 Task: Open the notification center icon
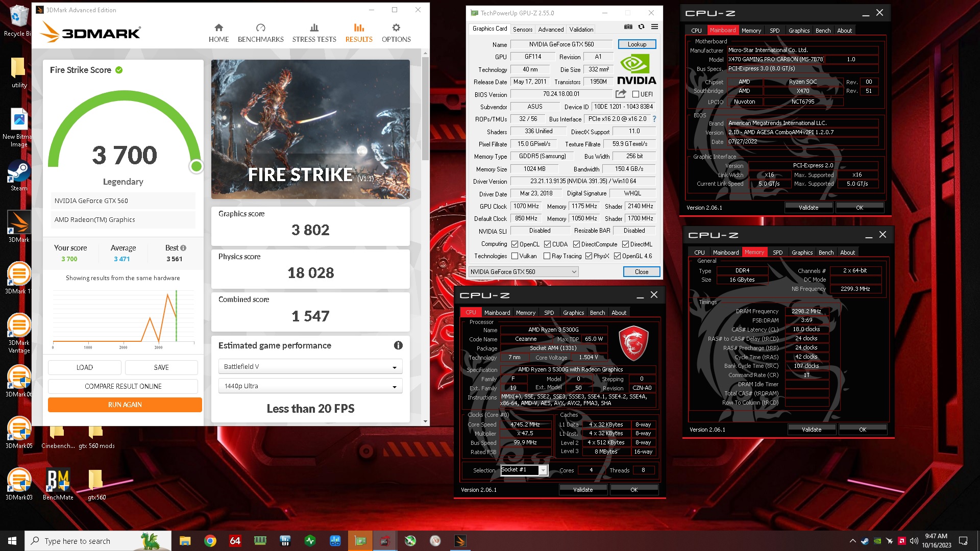tap(963, 541)
